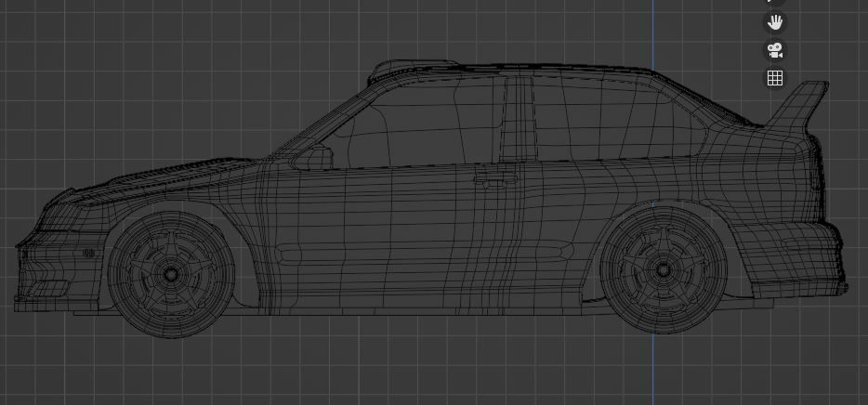Switch orthographic/perspective with the grid icon

click(775, 78)
